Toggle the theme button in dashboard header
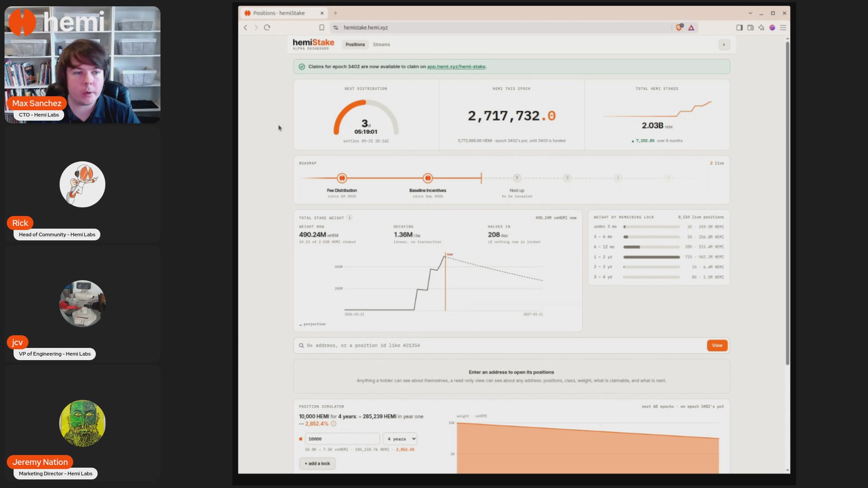This screenshot has height=488, width=868. pyautogui.click(x=724, y=44)
